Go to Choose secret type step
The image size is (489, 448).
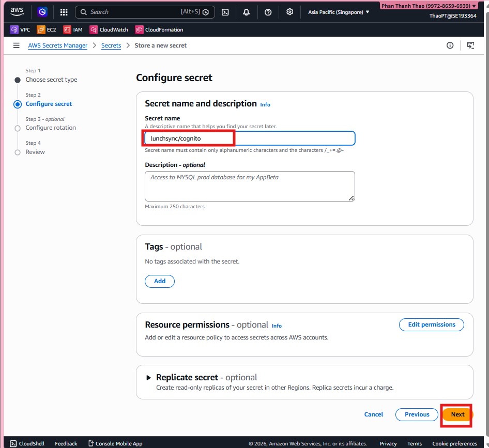[x=51, y=80]
